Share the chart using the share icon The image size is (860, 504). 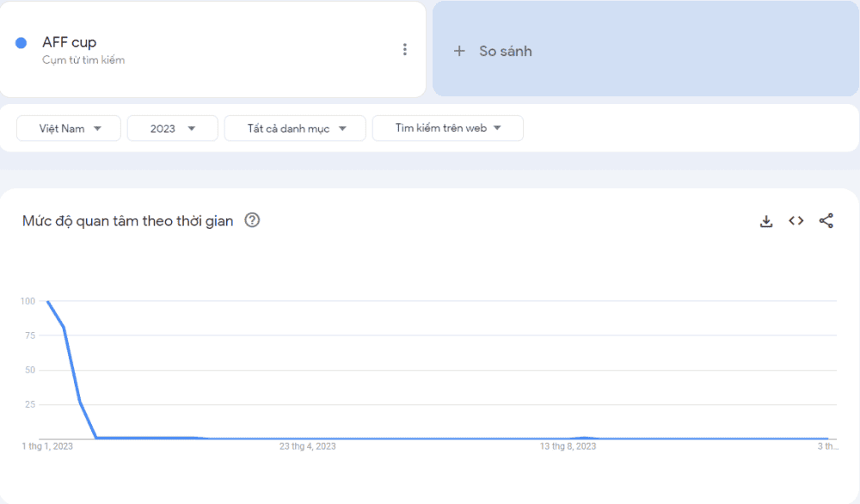click(826, 221)
